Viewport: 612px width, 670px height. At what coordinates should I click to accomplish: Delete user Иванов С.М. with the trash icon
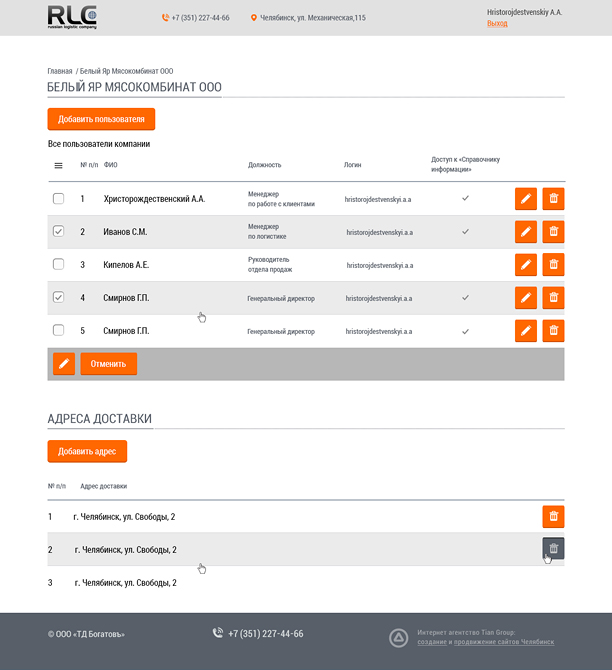point(553,232)
